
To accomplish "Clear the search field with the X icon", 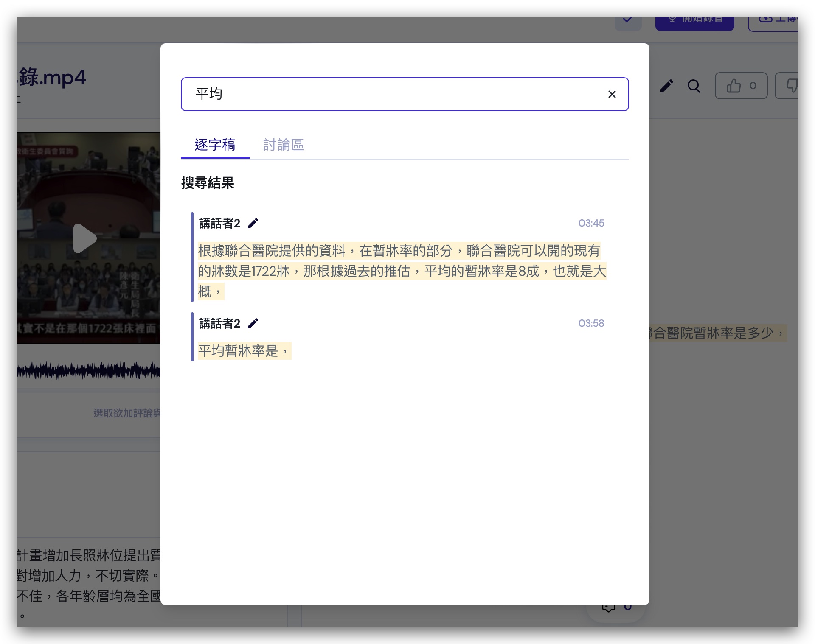I will point(612,94).
